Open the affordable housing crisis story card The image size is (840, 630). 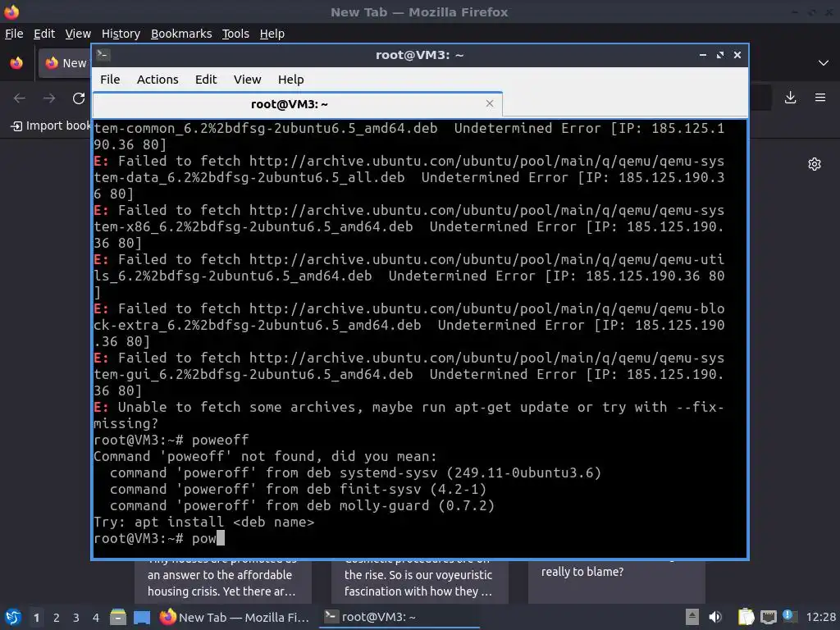(222, 582)
